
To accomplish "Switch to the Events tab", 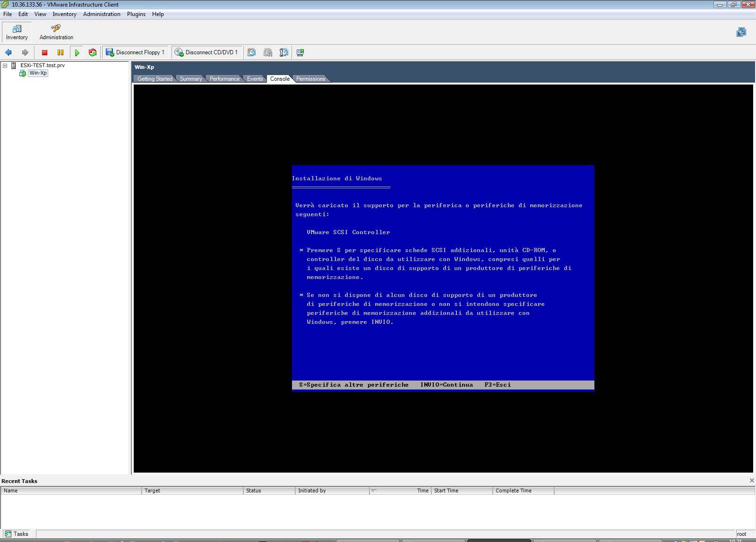I will coord(255,79).
